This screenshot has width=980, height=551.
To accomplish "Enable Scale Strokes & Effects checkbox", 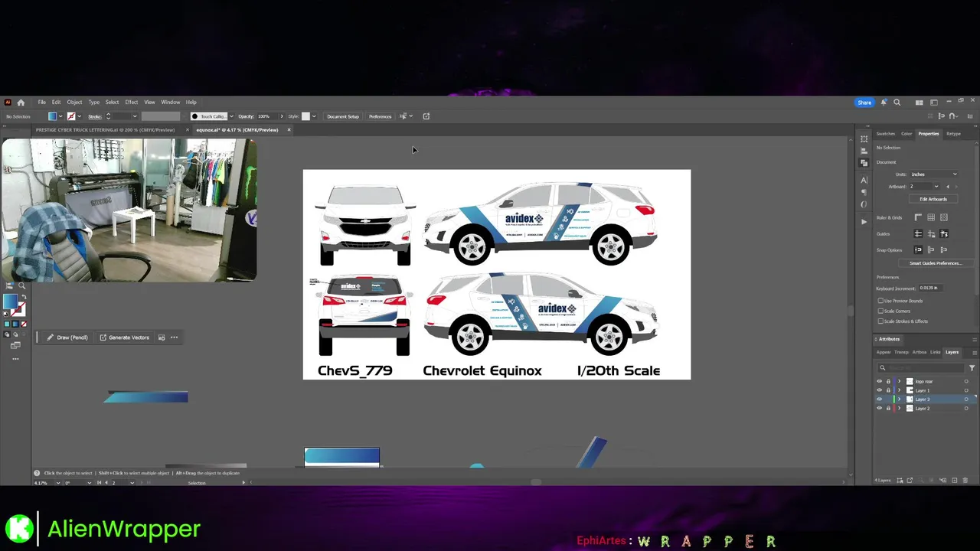I will pyautogui.click(x=880, y=321).
